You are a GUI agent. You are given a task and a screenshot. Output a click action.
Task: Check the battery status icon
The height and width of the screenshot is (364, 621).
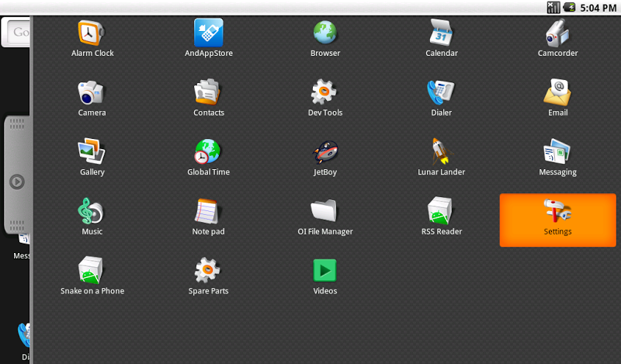click(570, 7)
